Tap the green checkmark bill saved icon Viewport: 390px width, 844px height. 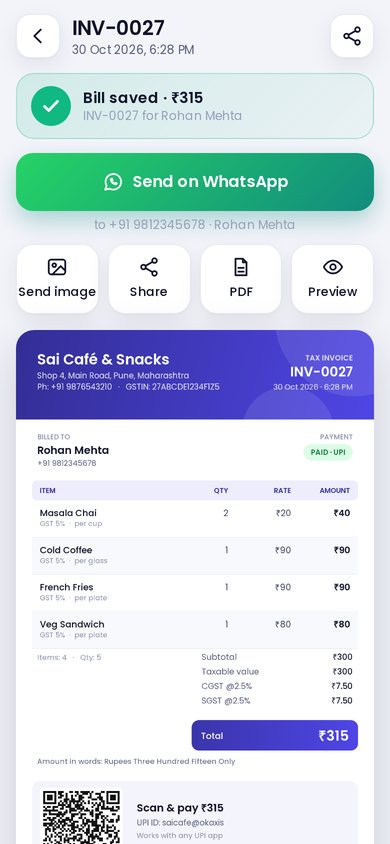tap(51, 106)
